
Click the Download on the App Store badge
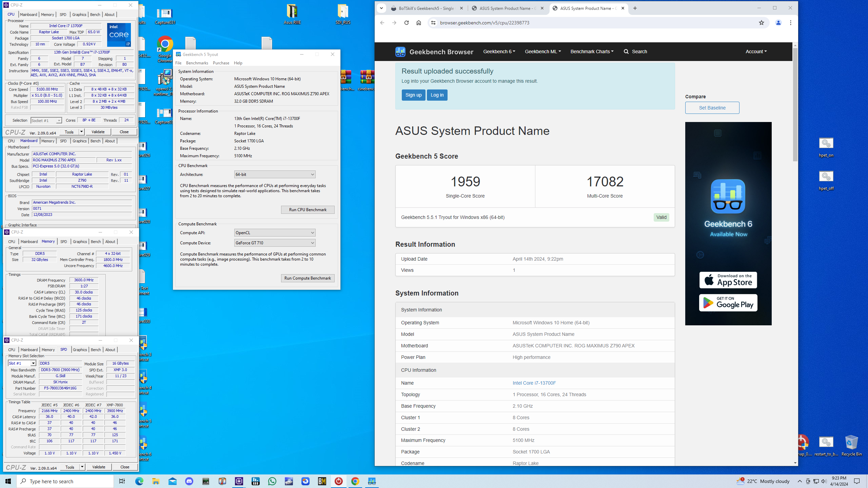pyautogui.click(x=728, y=280)
